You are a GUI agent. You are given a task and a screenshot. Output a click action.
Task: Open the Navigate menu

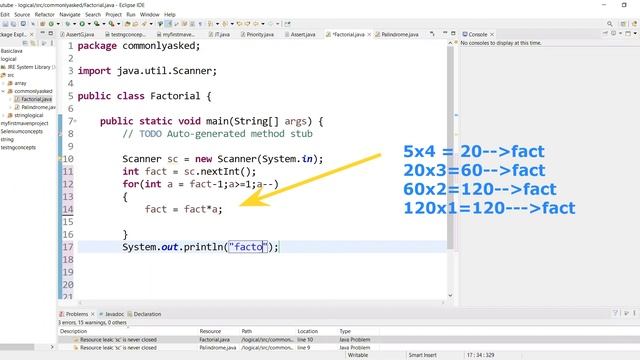[70, 15]
